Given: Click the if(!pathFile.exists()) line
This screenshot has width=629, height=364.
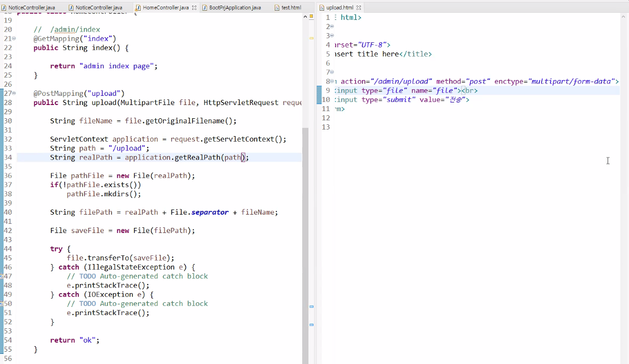Looking at the screenshot, I should pyautogui.click(x=95, y=185).
